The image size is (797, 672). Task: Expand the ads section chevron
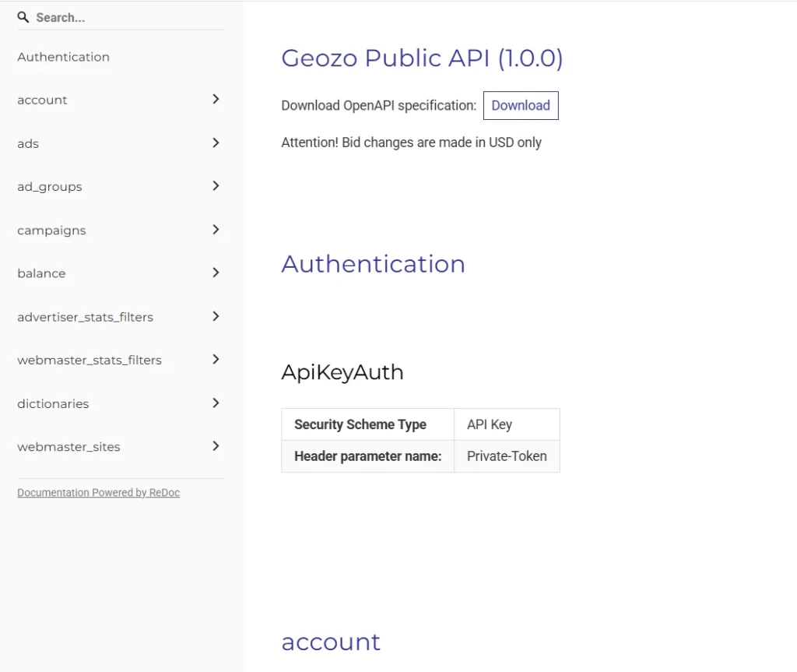click(x=216, y=143)
